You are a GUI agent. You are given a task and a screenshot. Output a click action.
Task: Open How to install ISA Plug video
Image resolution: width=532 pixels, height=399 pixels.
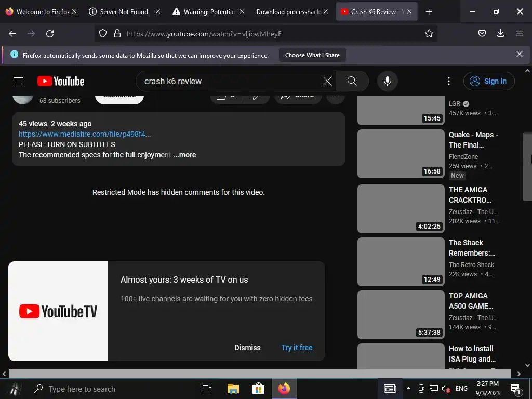472,353
